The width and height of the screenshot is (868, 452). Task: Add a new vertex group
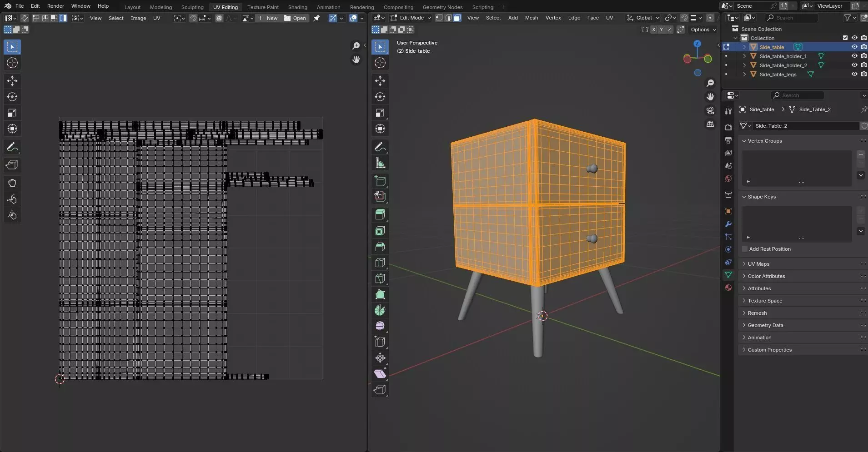click(x=861, y=154)
